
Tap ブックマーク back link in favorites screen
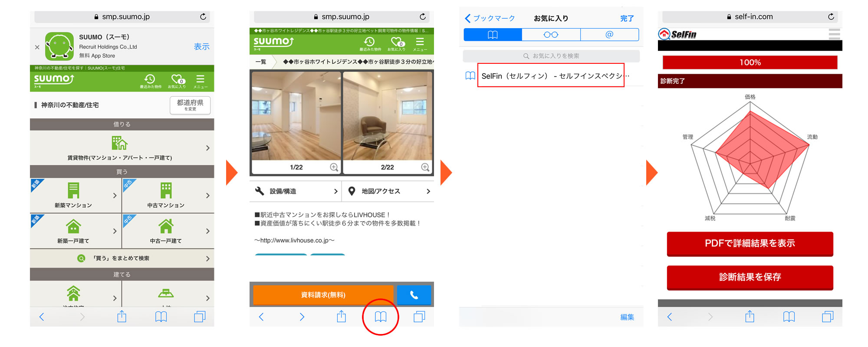(x=490, y=18)
